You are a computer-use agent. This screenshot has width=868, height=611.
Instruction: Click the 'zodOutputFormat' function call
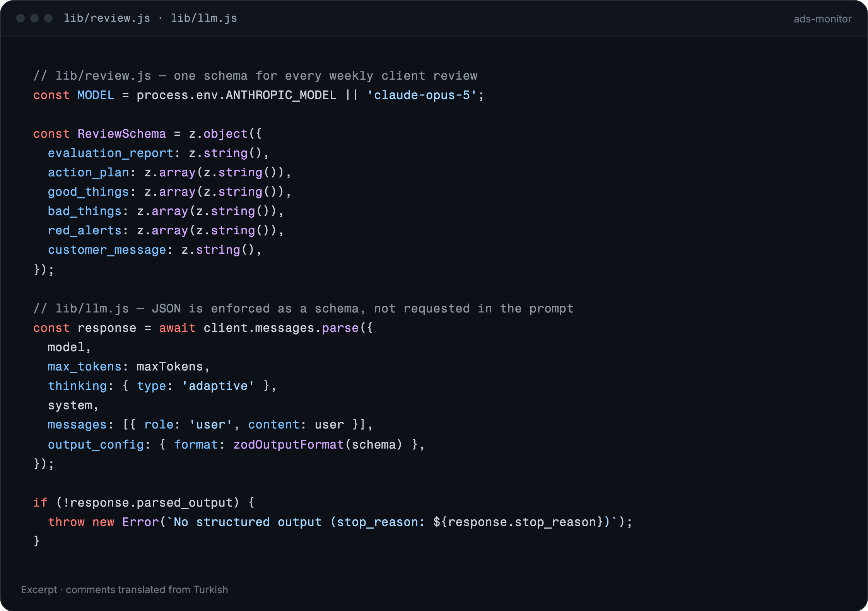click(x=289, y=445)
